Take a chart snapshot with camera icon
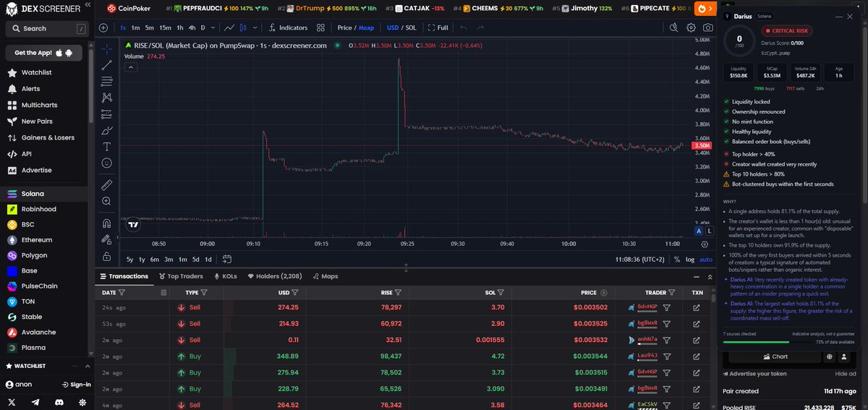 [x=707, y=27]
